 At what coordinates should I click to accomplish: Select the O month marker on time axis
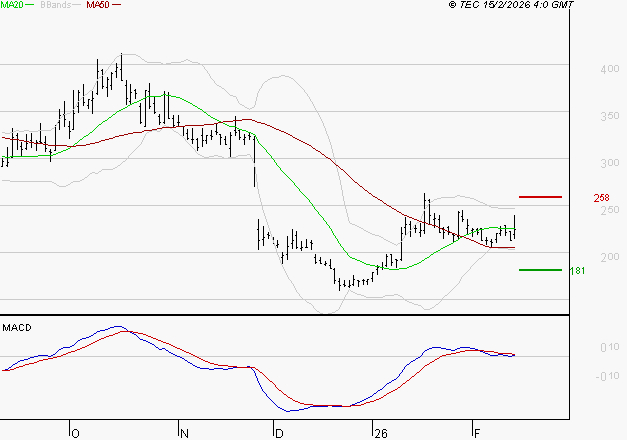(74, 433)
